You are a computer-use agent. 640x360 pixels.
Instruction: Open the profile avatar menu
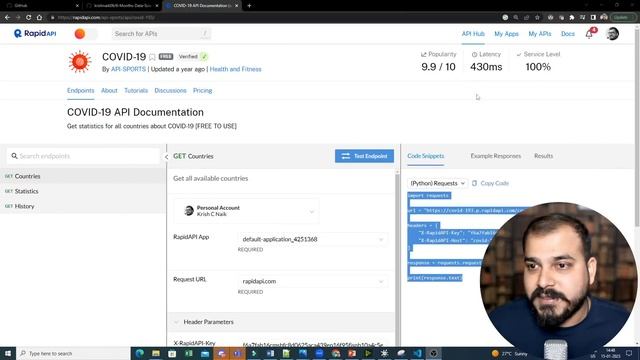(612, 34)
